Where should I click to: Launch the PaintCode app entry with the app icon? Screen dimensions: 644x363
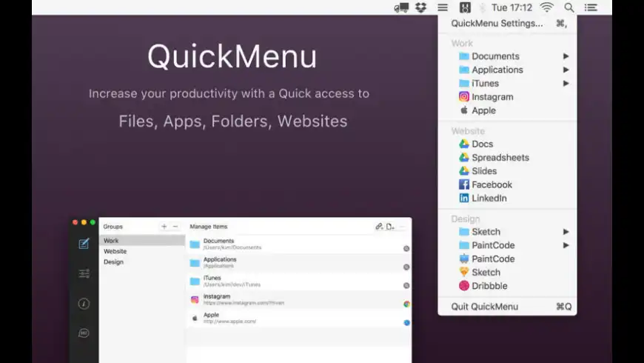pyautogui.click(x=507, y=259)
